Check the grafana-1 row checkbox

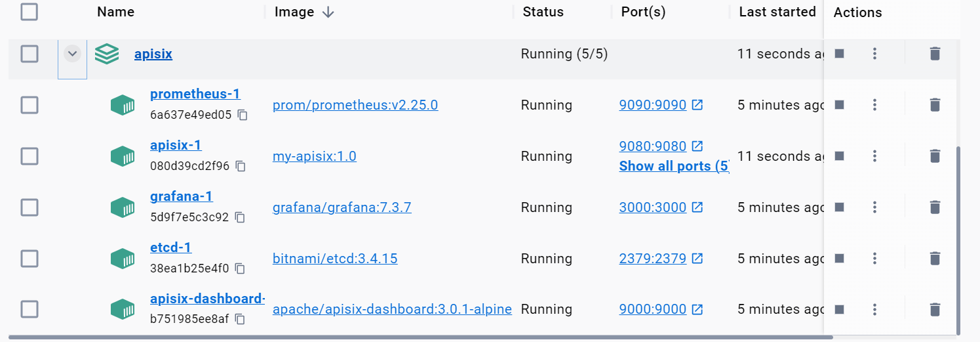coord(29,207)
